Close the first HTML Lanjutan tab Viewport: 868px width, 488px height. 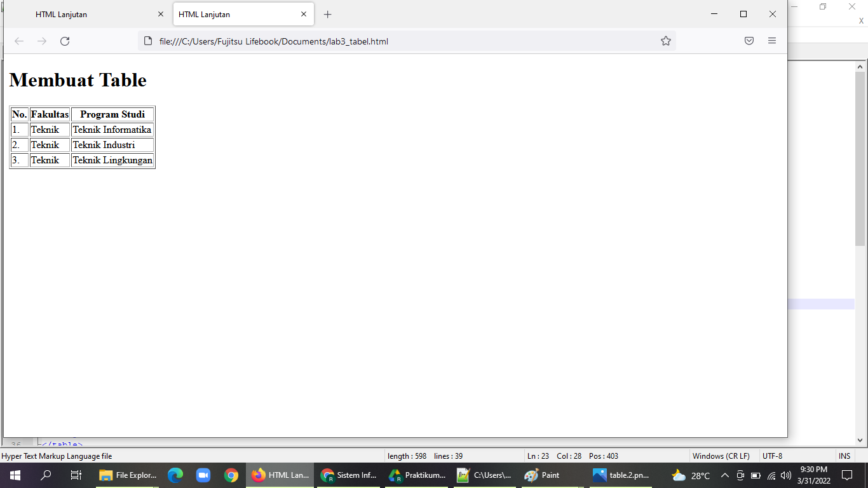pos(161,14)
